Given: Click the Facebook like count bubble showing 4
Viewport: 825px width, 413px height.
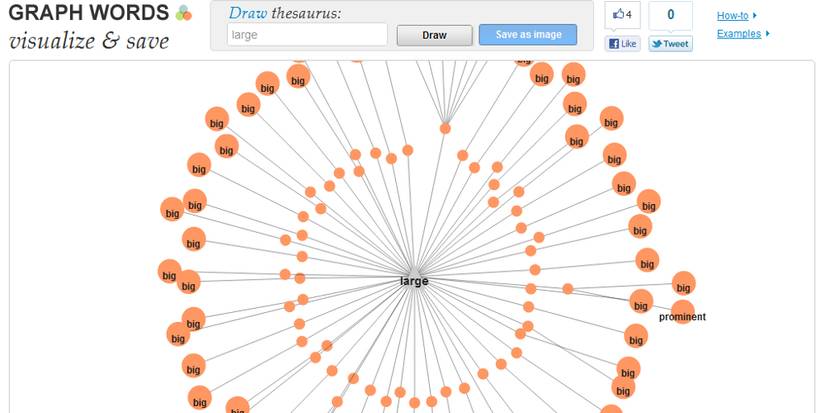Looking at the screenshot, I should click(622, 15).
